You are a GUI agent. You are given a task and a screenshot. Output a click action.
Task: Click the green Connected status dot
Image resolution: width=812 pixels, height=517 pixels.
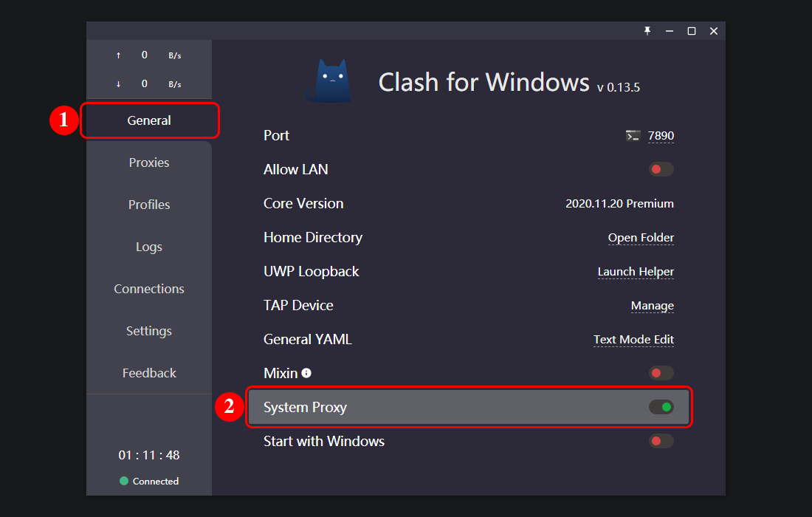[x=123, y=481]
